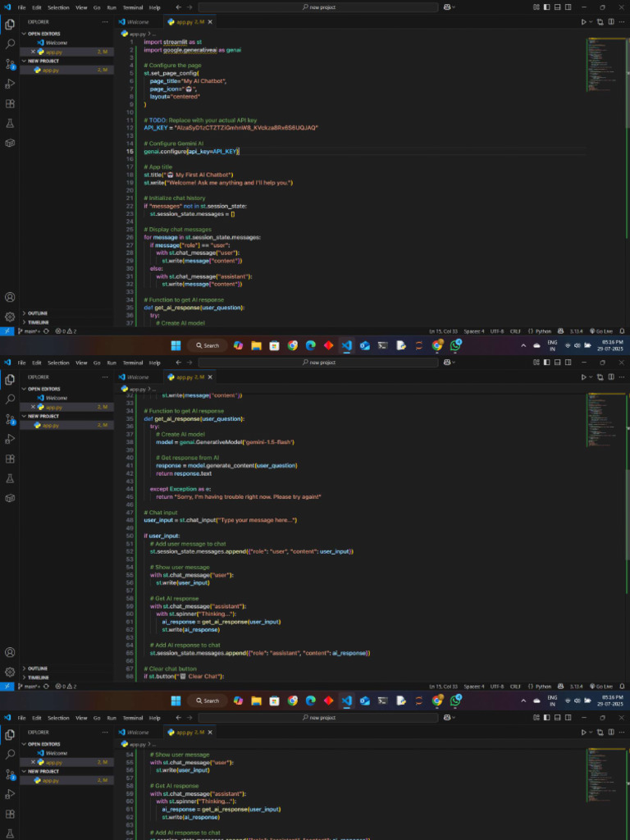630x840 pixels.
Task: Go back arrow in window starting at line 54
Action: click(178, 717)
